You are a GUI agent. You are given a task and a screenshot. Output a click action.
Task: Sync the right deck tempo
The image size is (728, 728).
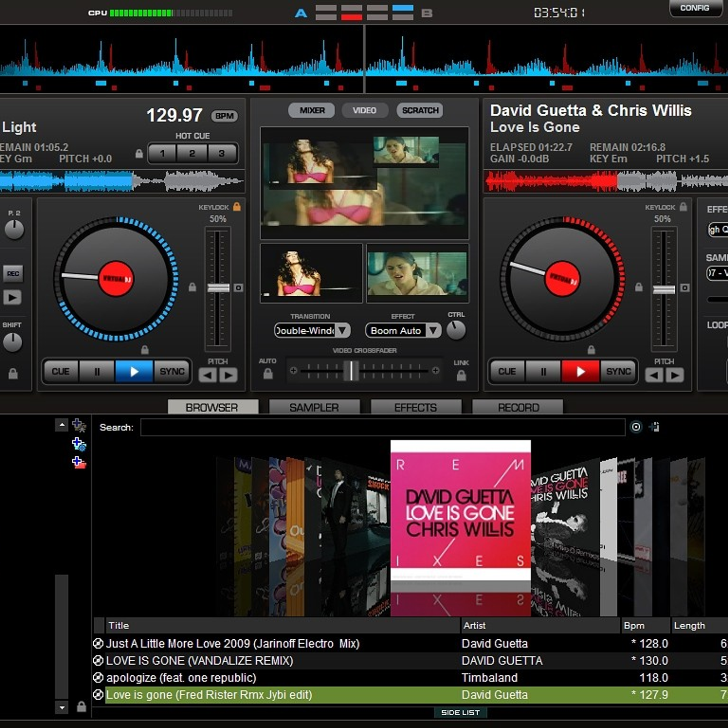pos(618,371)
